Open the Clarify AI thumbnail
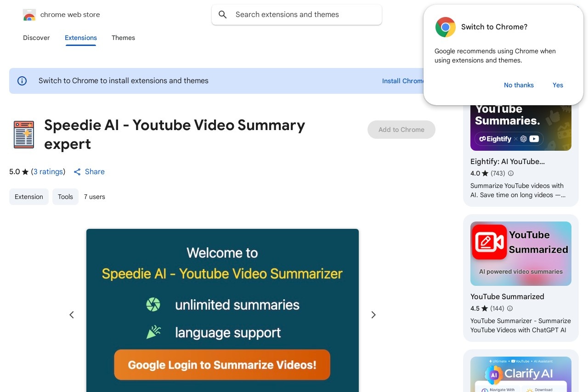Viewport: 588px width, 392px height. click(x=521, y=375)
